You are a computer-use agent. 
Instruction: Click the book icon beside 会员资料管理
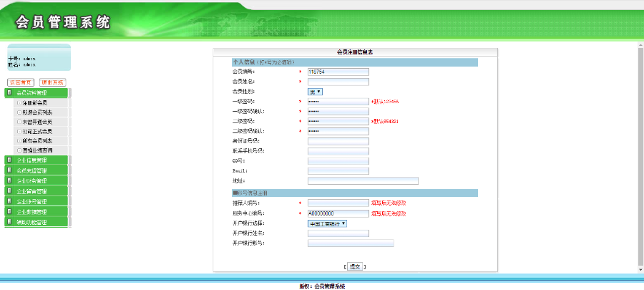(9, 92)
